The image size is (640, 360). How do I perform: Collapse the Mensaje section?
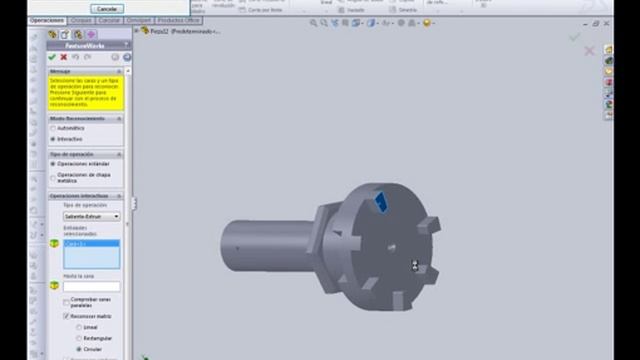119,71
